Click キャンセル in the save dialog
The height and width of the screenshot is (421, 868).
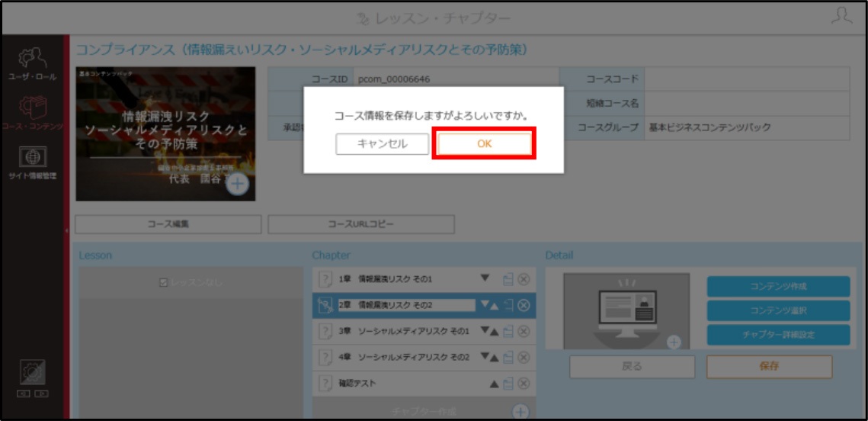coord(382,144)
